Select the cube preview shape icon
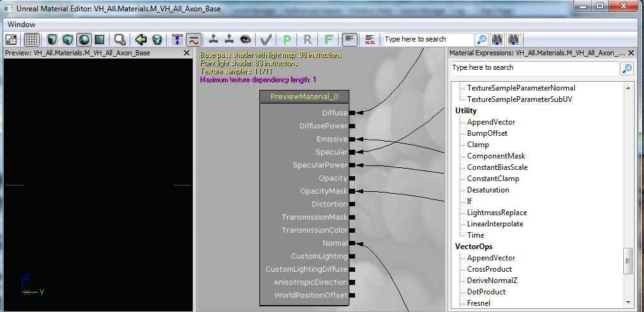Image resolution: width=644 pixels, height=312 pixels. click(68, 40)
